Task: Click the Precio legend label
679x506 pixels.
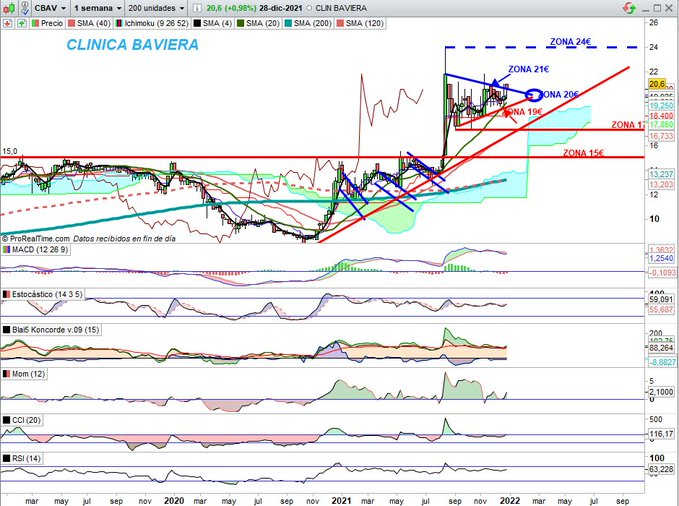Action: pos(52,23)
